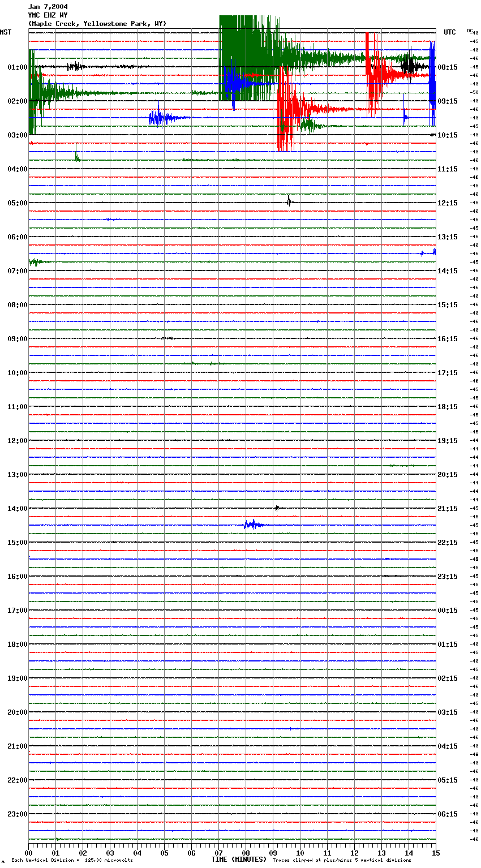Viewport: 481px width, 868px height.
Task: Click the small black spike on the 05:00 trace
Action: pyautogui.click(x=289, y=200)
